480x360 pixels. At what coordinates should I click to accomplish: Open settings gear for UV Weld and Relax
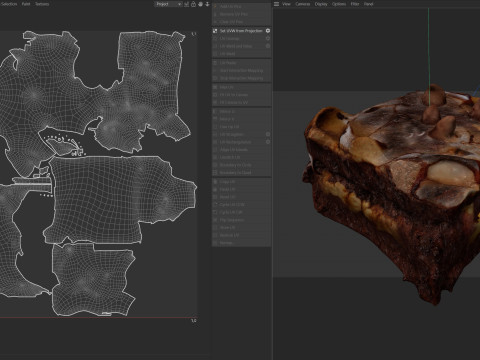pyautogui.click(x=268, y=46)
